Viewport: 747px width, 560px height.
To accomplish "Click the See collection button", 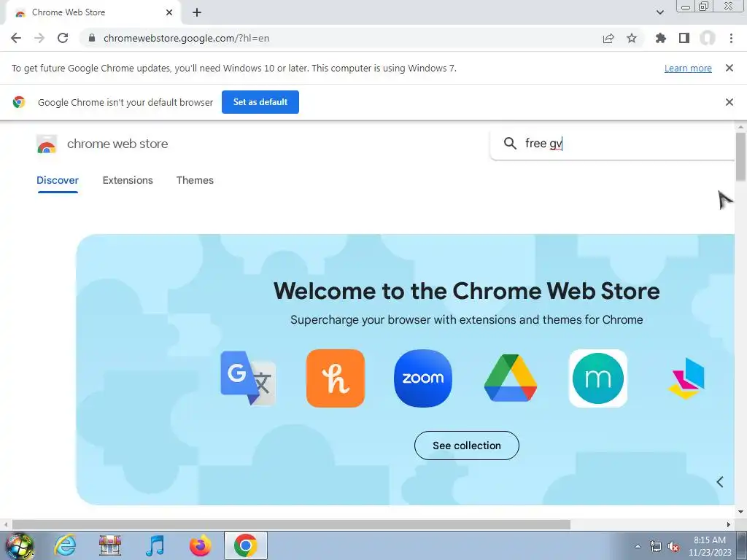I will pyautogui.click(x=467, y=446).
